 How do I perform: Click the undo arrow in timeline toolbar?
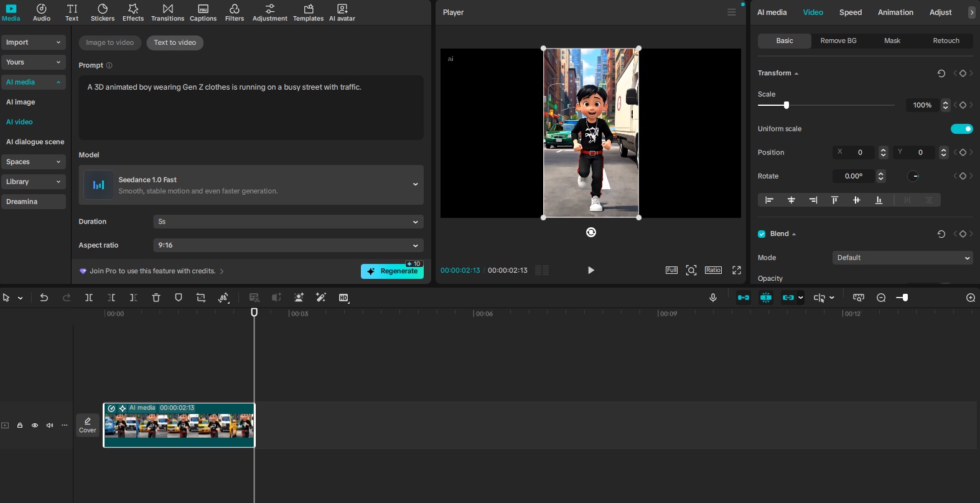[x=44, y=298]
